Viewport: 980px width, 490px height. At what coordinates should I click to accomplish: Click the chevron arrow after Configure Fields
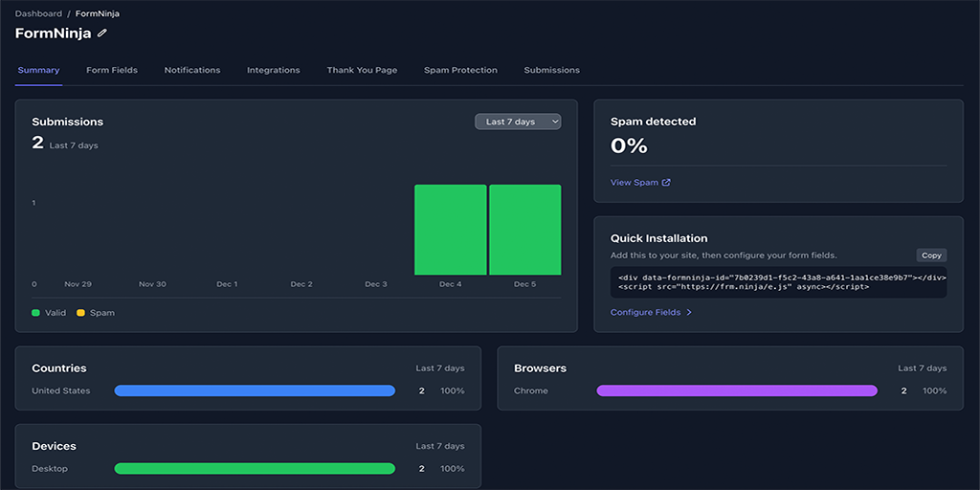[689, 313]
